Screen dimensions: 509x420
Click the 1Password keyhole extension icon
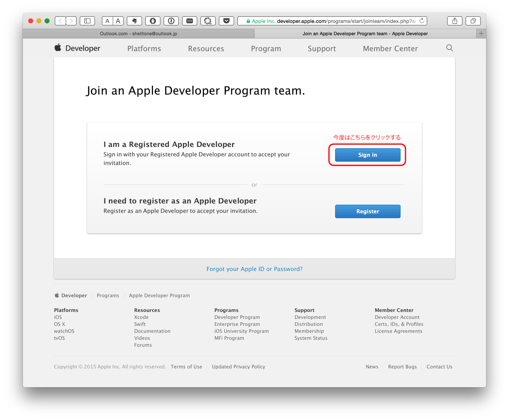[x=171, y=21]
